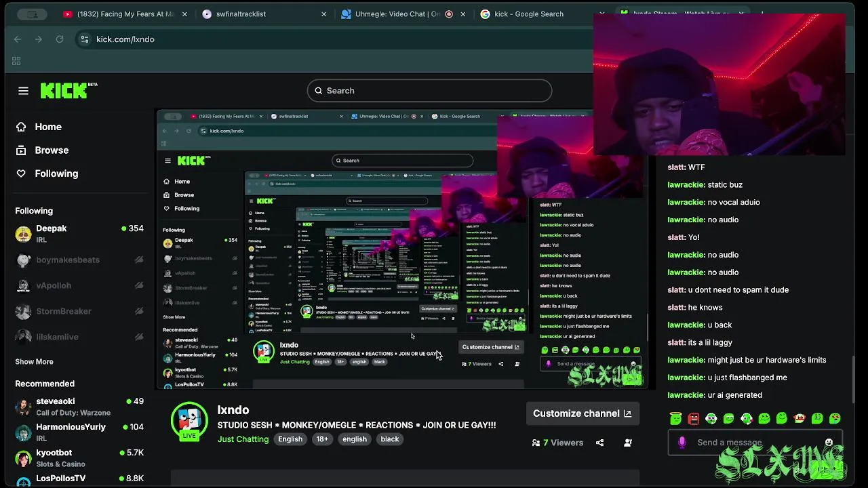Close the Uhmegle tab

(462, 14)
